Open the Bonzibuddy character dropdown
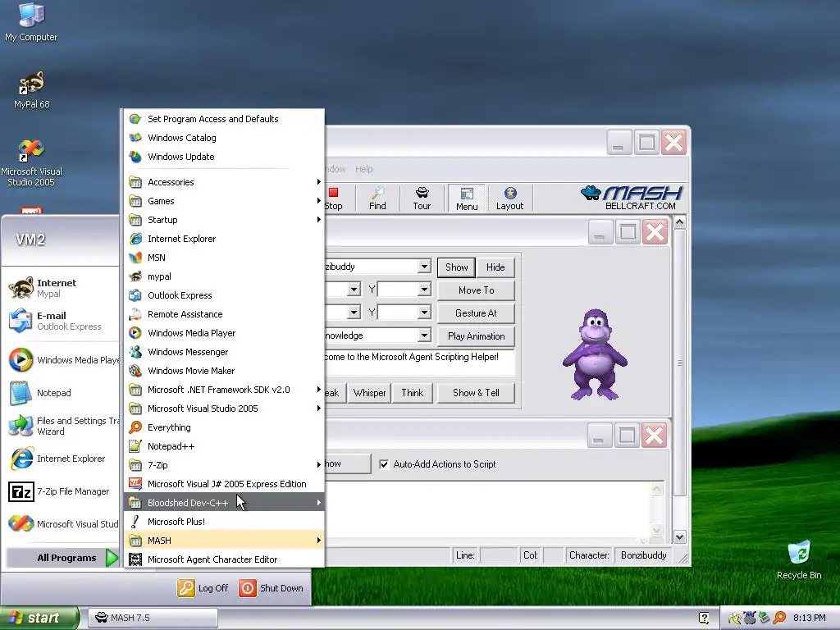The height and width of the screenshot is (630, 840). click(424, 267)
